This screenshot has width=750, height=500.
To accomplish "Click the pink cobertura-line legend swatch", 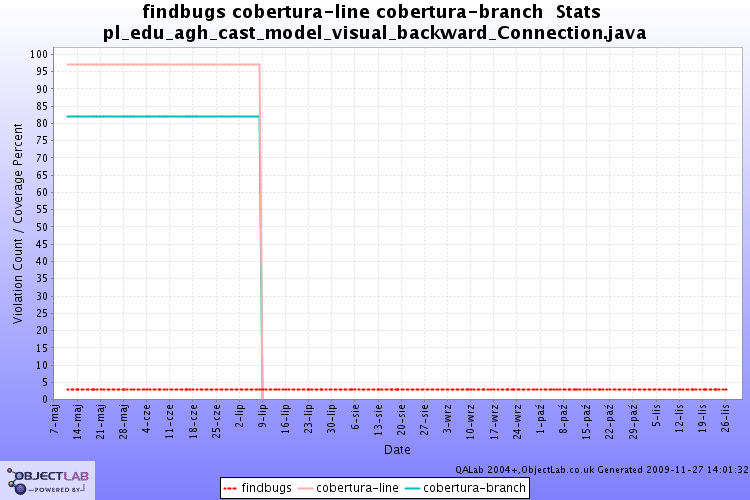I will pyautogui.click(x=305, y=489).
